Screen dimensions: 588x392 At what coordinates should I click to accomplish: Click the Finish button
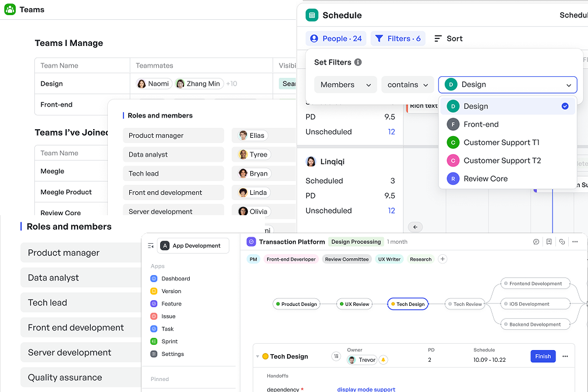point(543,357)
